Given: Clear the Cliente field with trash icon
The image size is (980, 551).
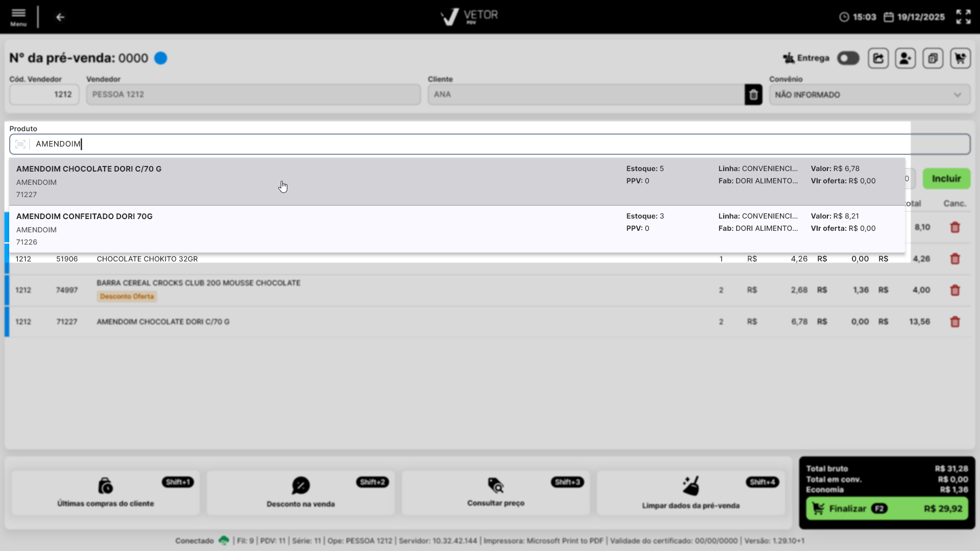Looking at the screenshot, I should point(753,94).
